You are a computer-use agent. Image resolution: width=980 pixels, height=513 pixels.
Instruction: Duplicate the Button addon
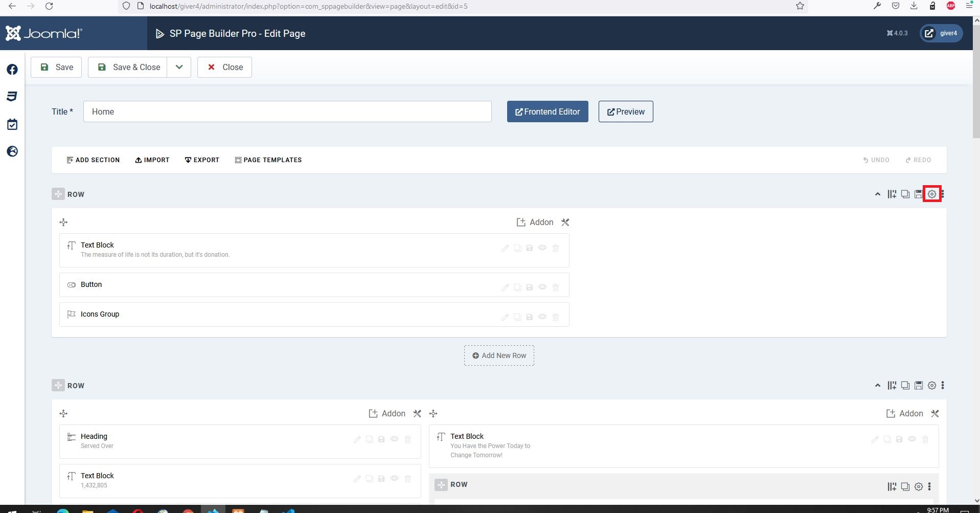[x=517, y=287]
